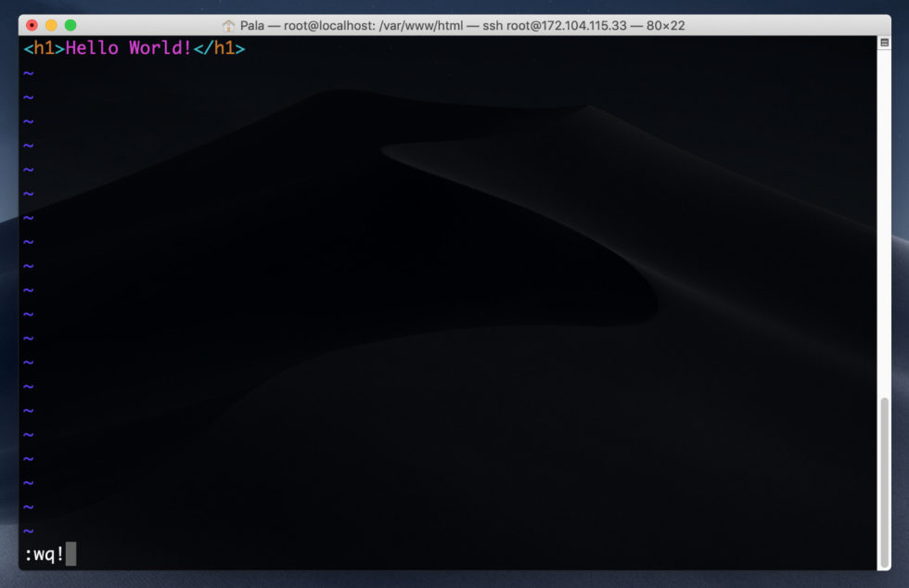Image resolution: width=909 pixels, height=588 pixels.
Task: Click the last tilde above the command line
Action: click(x=28, y=530)
